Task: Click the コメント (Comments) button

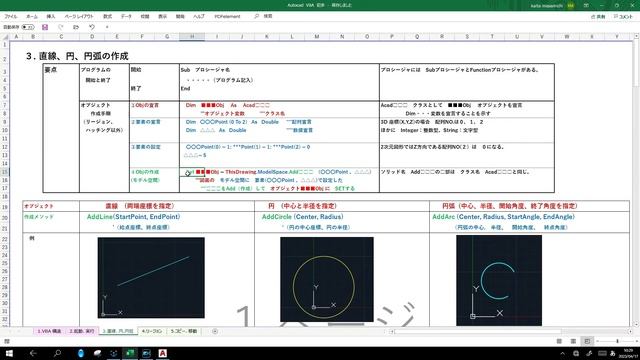Action: pyautogui.click(x=623, y=17)
